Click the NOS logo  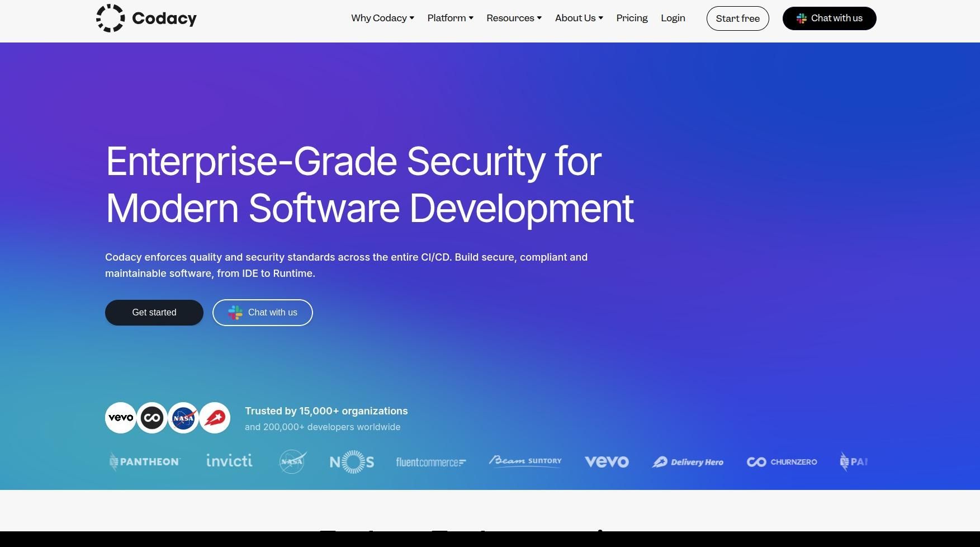352,462
